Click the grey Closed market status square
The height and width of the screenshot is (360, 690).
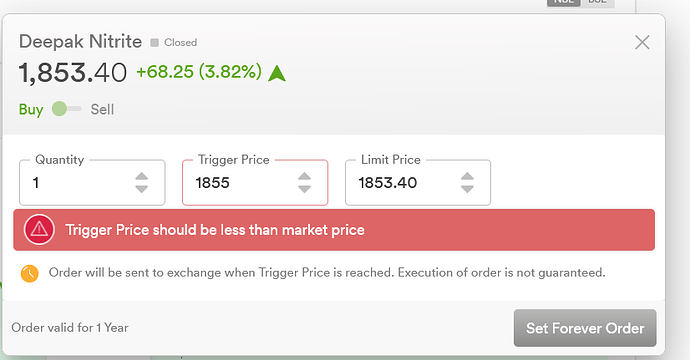(x=154, y=43)
